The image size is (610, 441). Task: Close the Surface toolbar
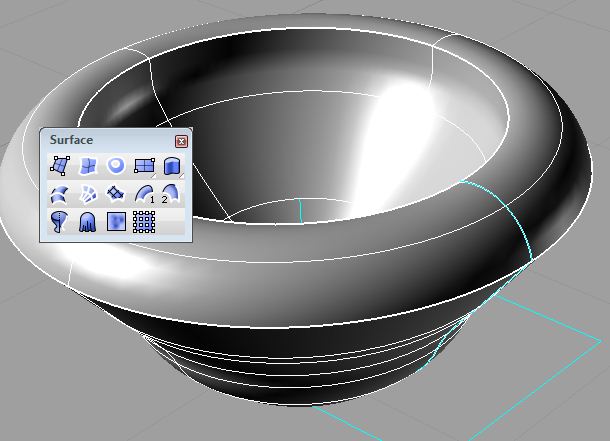point(181,141)
